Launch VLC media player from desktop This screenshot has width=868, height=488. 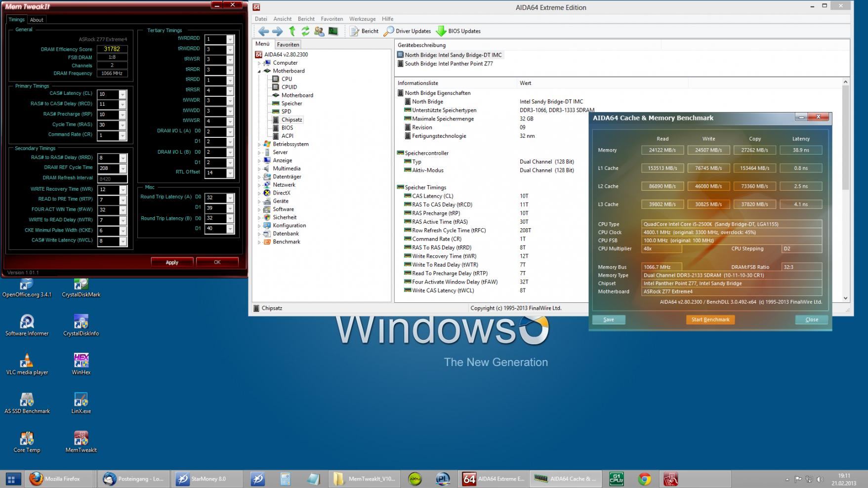pyautogui.click(x=27, y=365)
